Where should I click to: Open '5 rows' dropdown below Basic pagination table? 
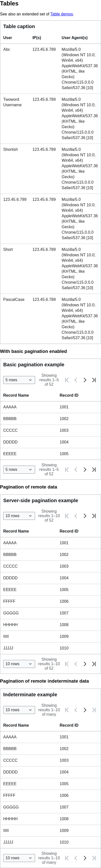pos(19,469)
